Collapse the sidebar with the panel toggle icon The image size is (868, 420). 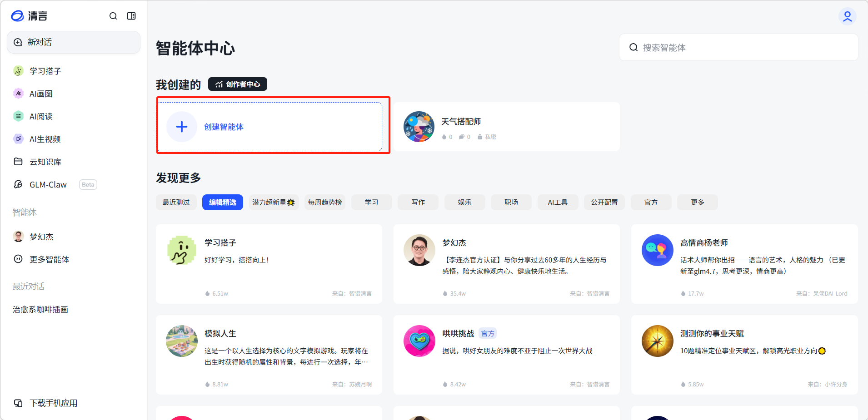(131, 16)
